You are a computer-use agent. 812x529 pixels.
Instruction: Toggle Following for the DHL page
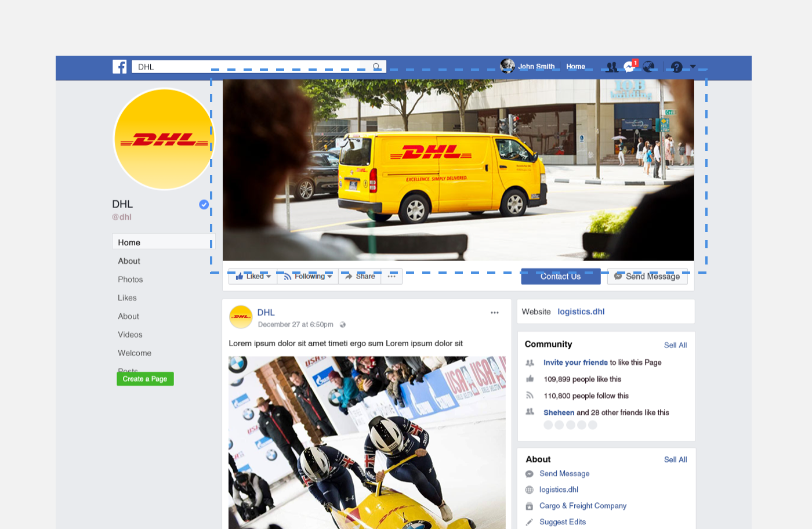pyautogui.click(x=306, y=277)
